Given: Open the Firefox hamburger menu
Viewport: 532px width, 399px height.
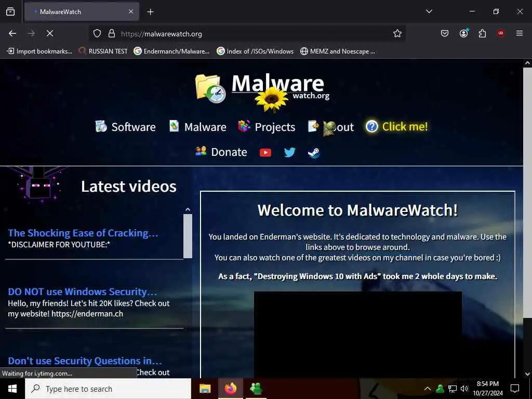Looking at the screenshot, I should click(520, 33).
